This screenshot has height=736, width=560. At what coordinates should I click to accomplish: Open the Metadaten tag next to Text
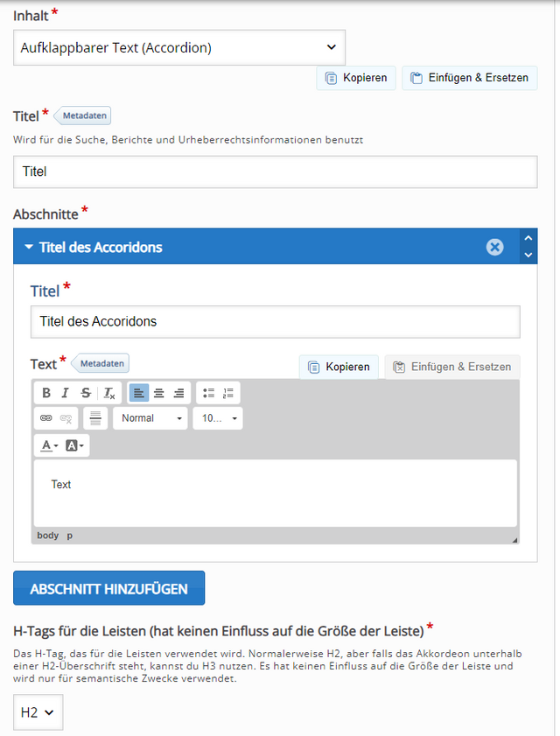tap(100, 363)
